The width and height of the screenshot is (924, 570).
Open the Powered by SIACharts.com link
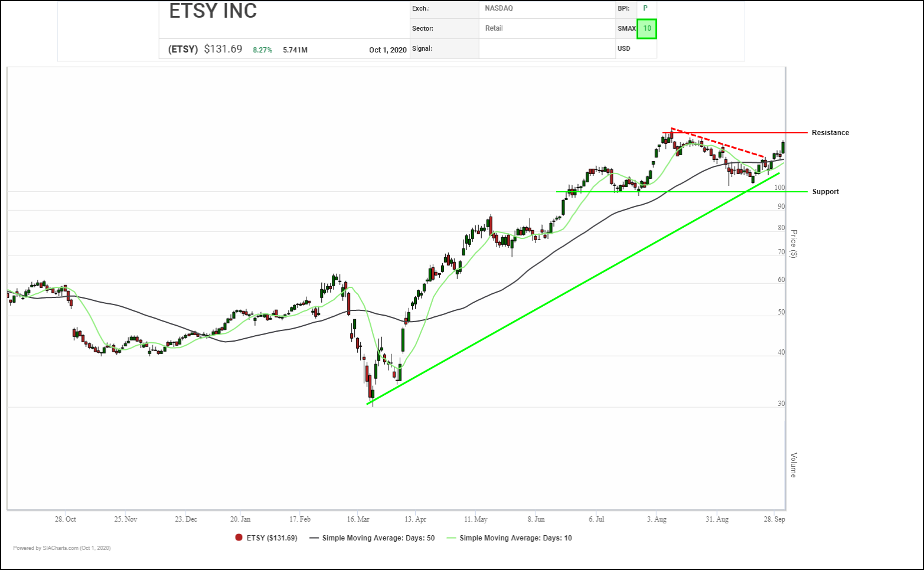tap(62, 548)
